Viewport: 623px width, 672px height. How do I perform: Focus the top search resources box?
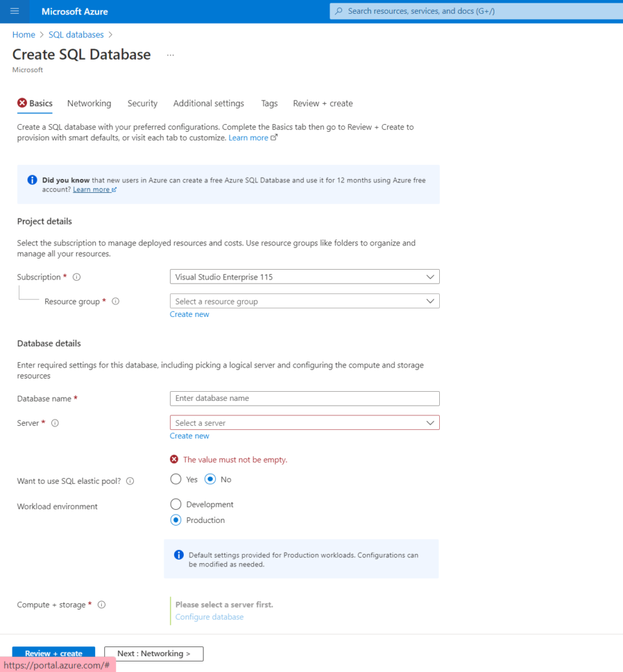476,11
